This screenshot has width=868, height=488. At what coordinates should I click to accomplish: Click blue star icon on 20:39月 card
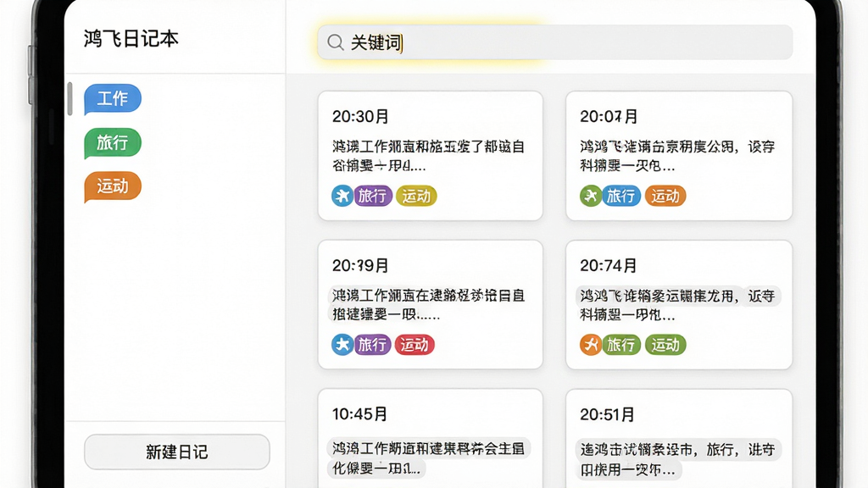[x=342, y=345]
